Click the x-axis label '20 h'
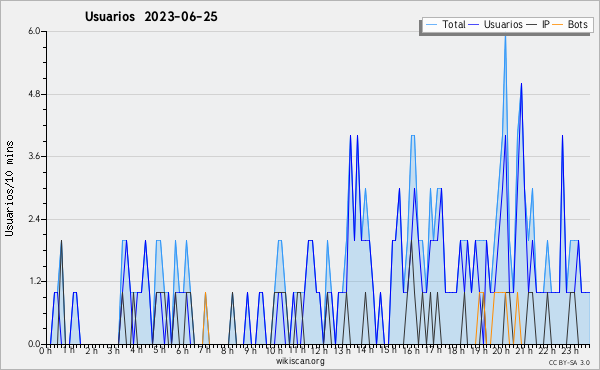Screen dimensions: 600x370 [501, 351]
